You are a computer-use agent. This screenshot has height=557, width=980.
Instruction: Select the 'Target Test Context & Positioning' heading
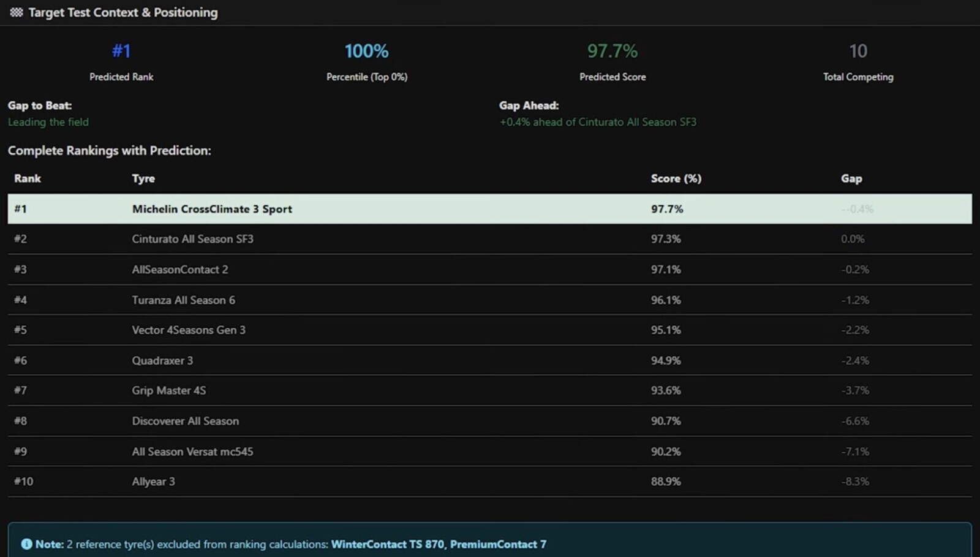pos(123,12)
